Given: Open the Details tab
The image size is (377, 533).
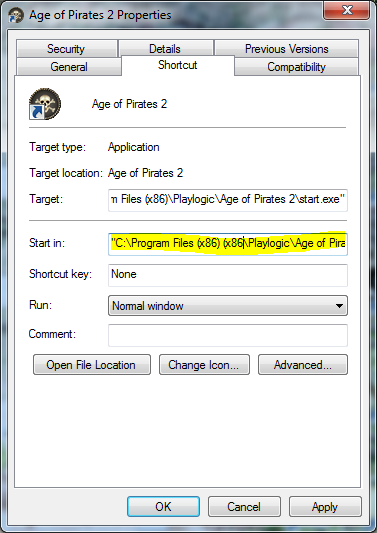Looking at the screenshot, I should pos(165,49).
